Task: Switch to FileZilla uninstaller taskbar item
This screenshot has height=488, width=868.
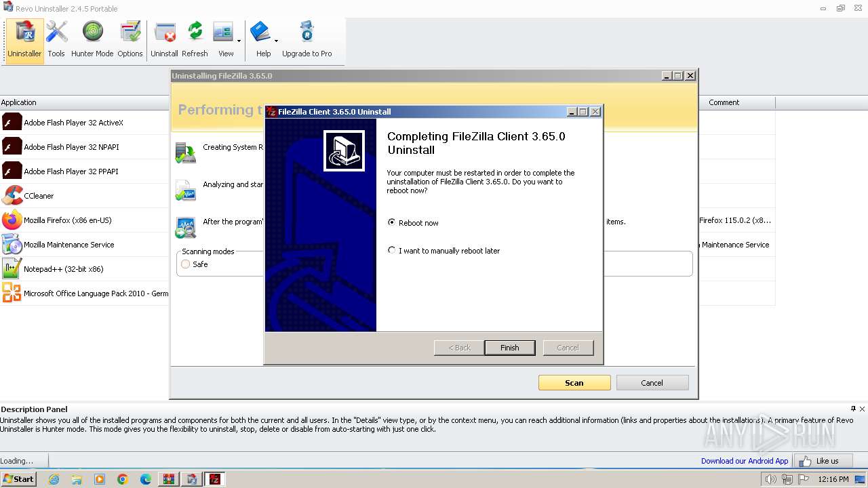Action: (x=214, y=479)
